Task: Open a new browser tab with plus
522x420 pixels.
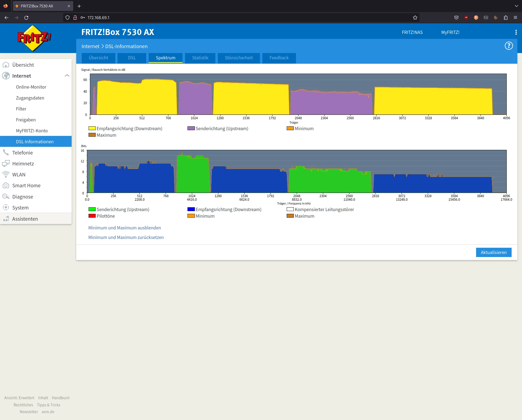Action: pos(79,6)
